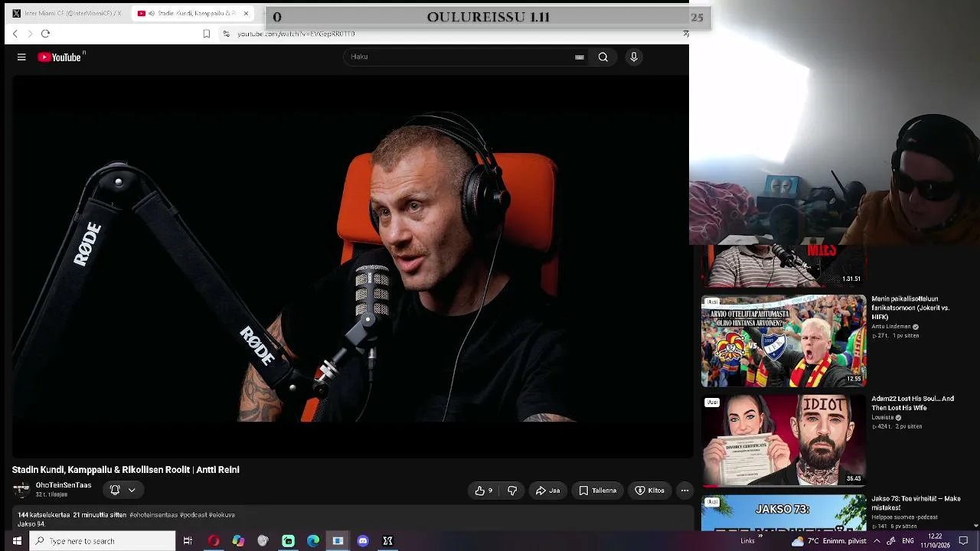This screenshot has width=980, height=551.
Task: Click the youtube.com address bar URL
Action: pos(296,34)
